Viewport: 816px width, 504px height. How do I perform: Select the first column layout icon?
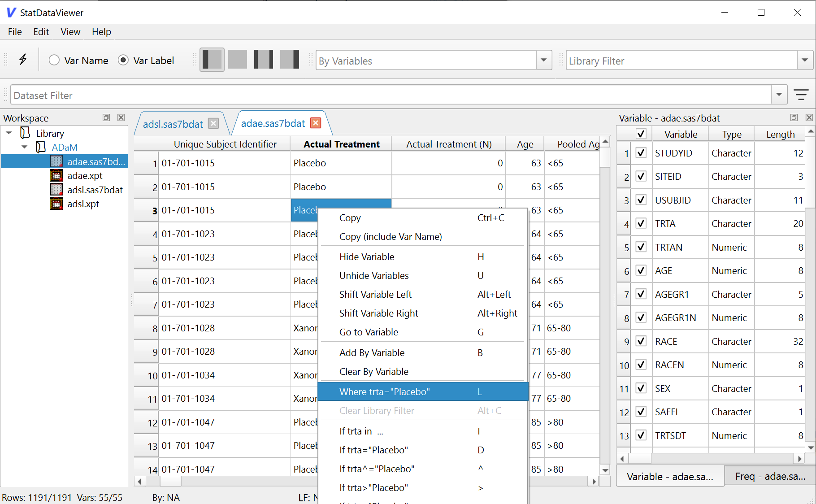click(212, 60)
